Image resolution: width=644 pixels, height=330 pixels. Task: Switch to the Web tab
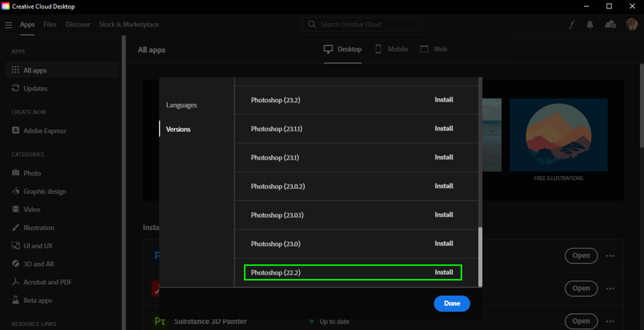click(434, 49)
